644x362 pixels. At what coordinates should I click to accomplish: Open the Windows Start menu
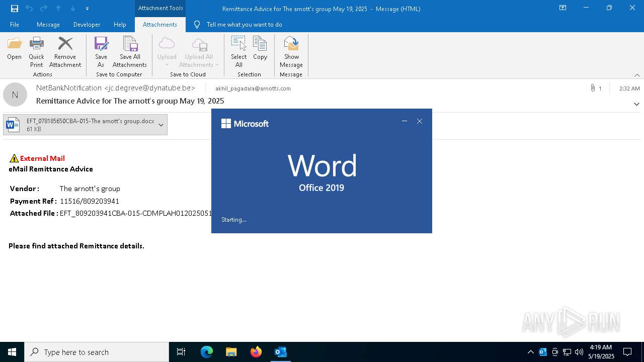(12, 352)
